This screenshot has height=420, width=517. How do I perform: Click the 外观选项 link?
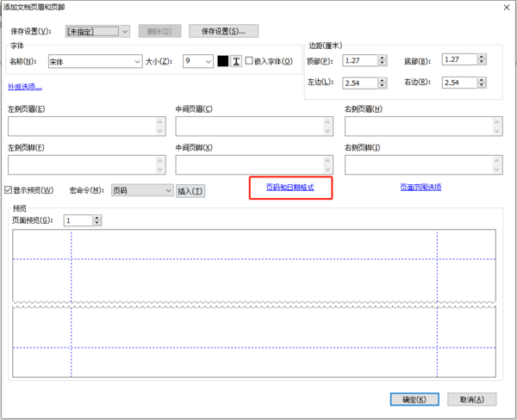[x=25, y=87]
